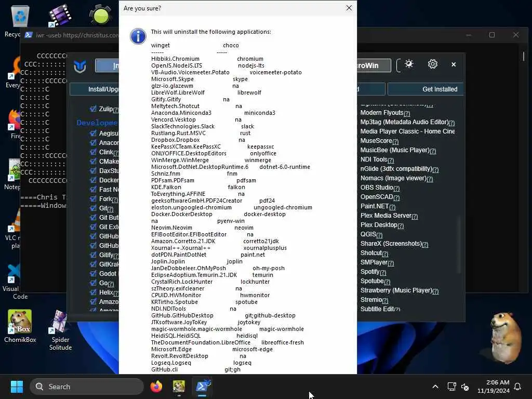Open the Spider Solitaire desktop icon

tap(60, 329)
